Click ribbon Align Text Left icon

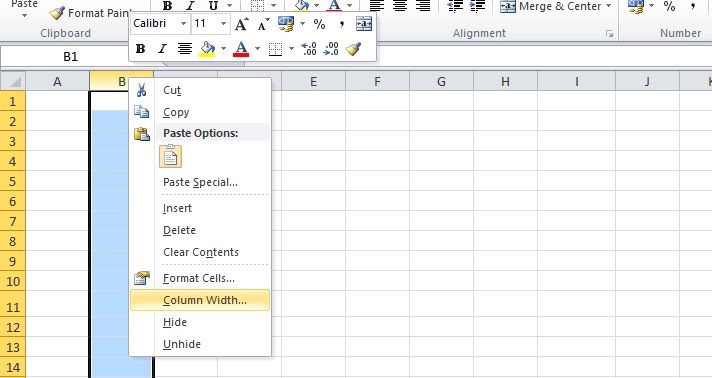(x=376, y=5)
